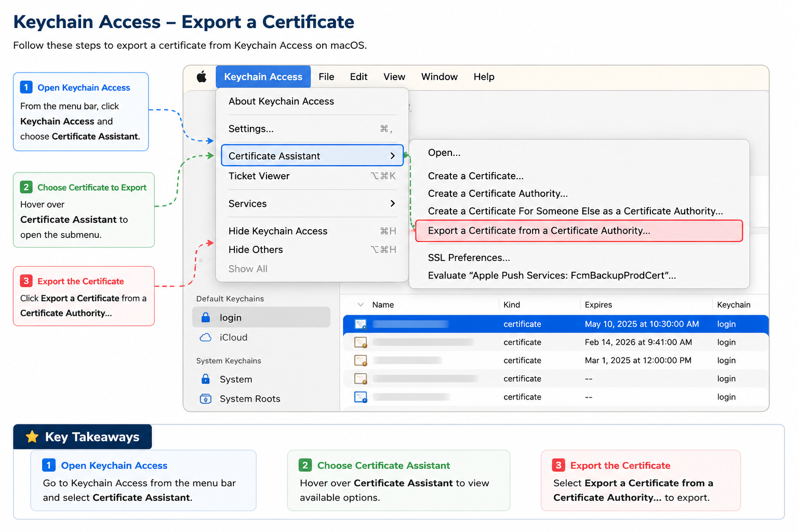Click the login keychain lock icon
This screenshot has width=798, height=532.
206,317
